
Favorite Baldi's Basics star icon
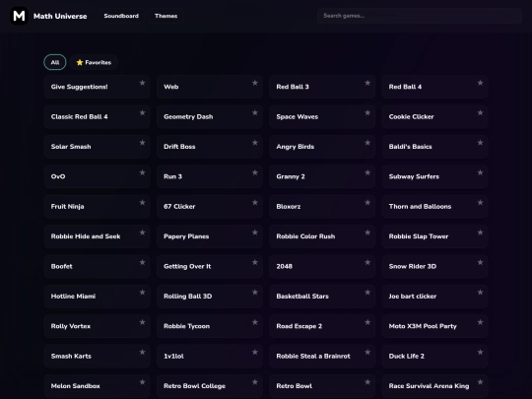click(480, 143)
